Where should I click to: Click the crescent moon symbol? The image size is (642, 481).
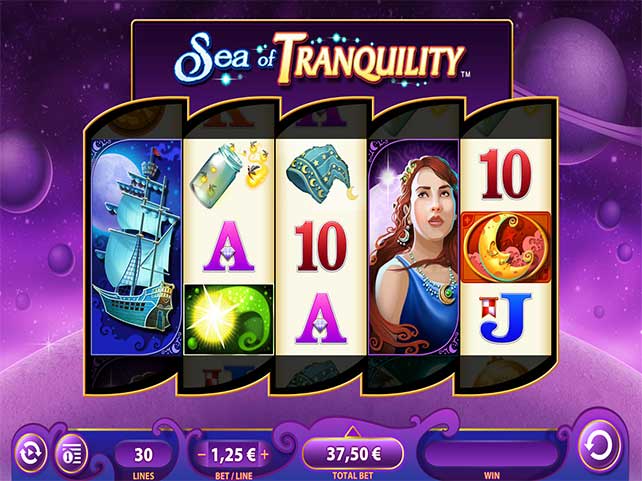pyautogui.click(x=506, y=247)
